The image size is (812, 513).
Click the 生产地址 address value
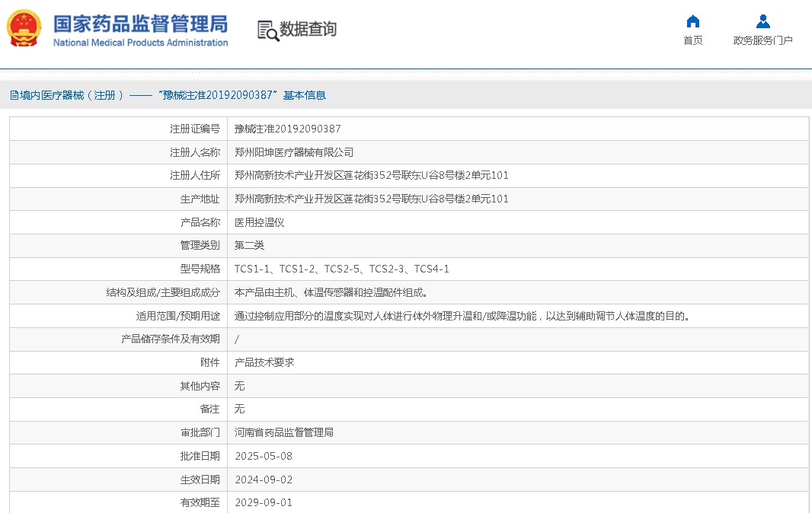(371, 199)
